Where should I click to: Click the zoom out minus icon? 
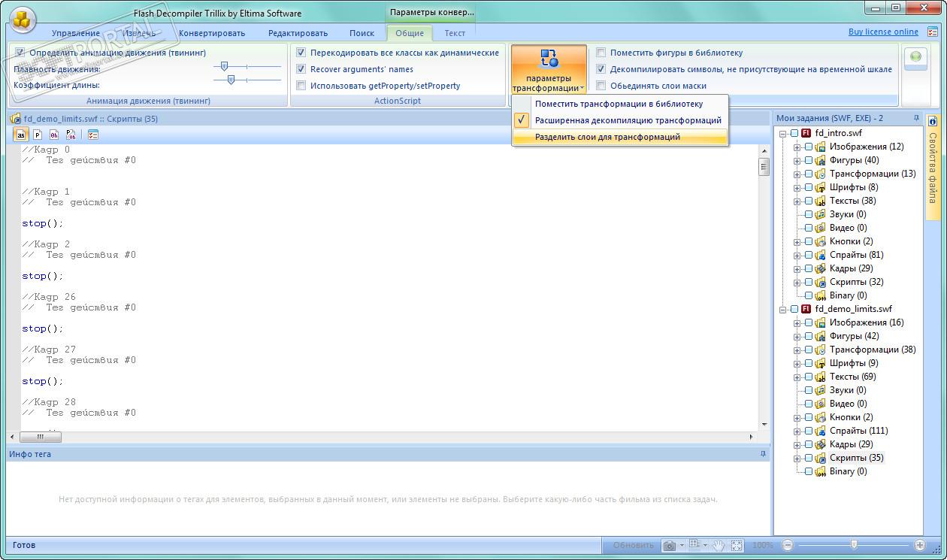tap(788, 545)
